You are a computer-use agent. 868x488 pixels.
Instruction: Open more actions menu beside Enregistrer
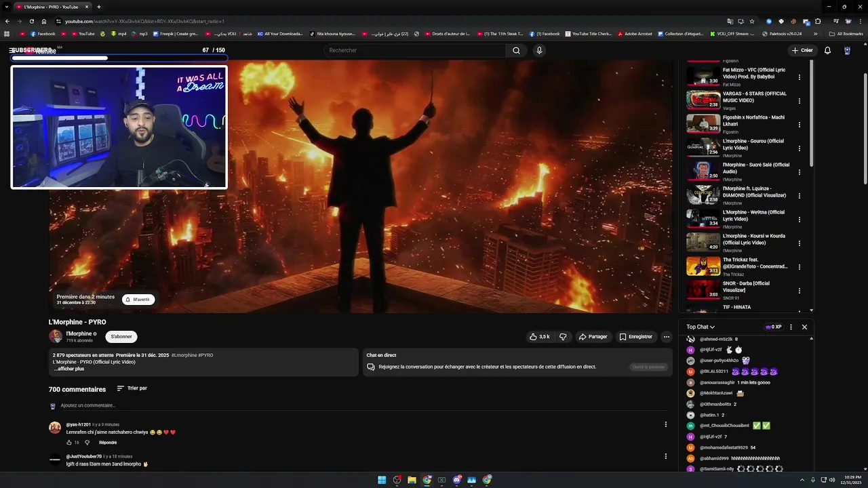[x=667, y=337]
